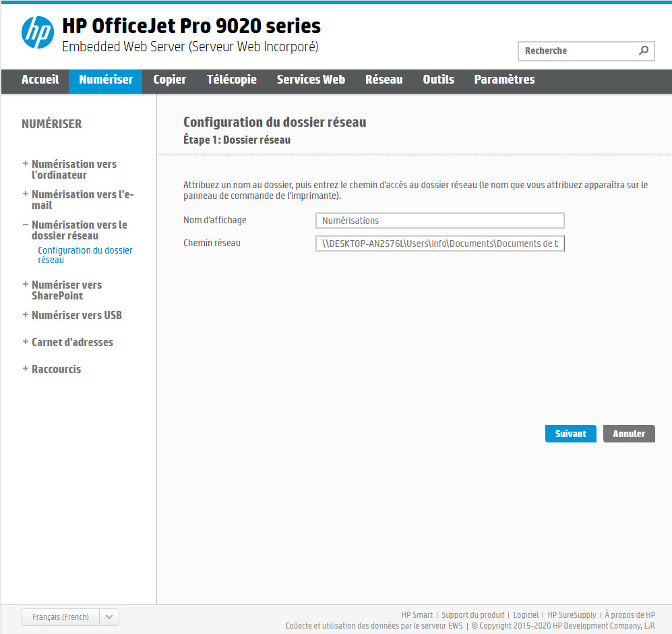Open the Outils tab
This screenshot has width=672, height=634.
(x=438, y=80)
